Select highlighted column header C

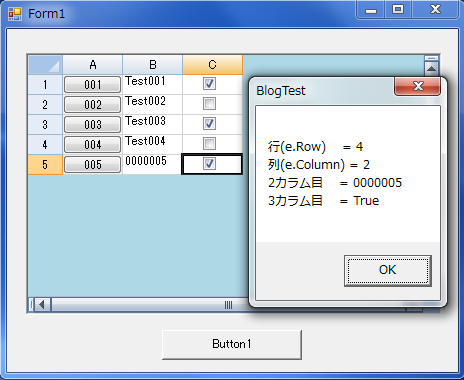tap(213, 65)
